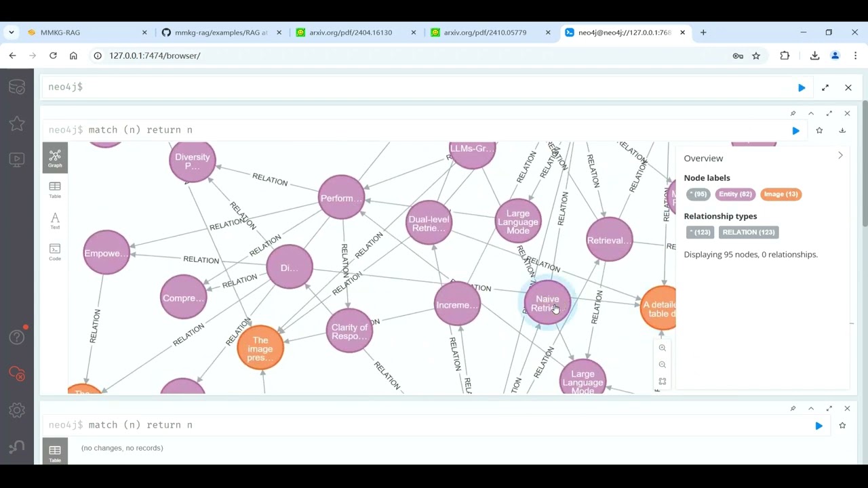
Task: Open the browser downloads
Action: [814, 56]
